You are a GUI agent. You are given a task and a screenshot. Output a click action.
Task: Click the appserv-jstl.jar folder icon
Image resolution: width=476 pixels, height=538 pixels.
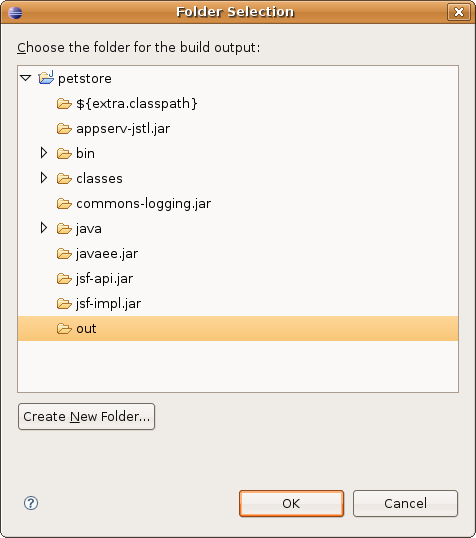click(64, 129)
